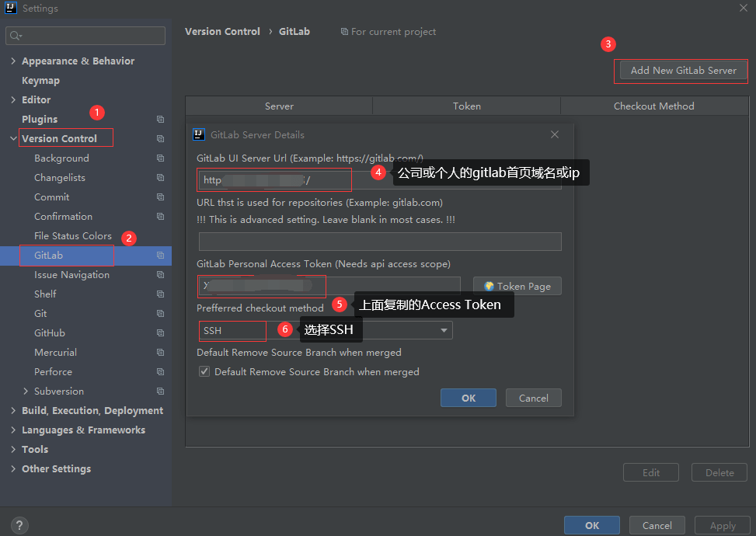The height and width of the screenshot is (536, 756).
Task: Click the repositories URL advanced setting field
Action: (380, 242)
